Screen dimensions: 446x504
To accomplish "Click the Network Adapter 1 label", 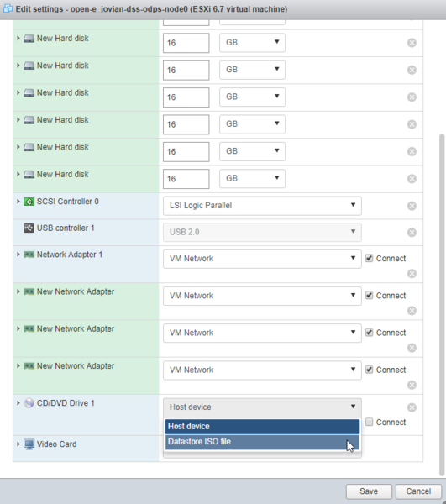I will click(70, 255).
